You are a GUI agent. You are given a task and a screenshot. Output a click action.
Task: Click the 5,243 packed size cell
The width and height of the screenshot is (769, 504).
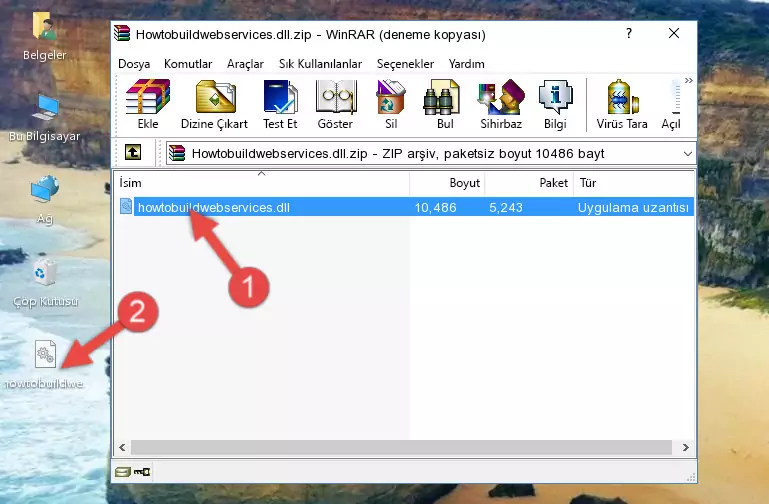[x=506, y=208]
